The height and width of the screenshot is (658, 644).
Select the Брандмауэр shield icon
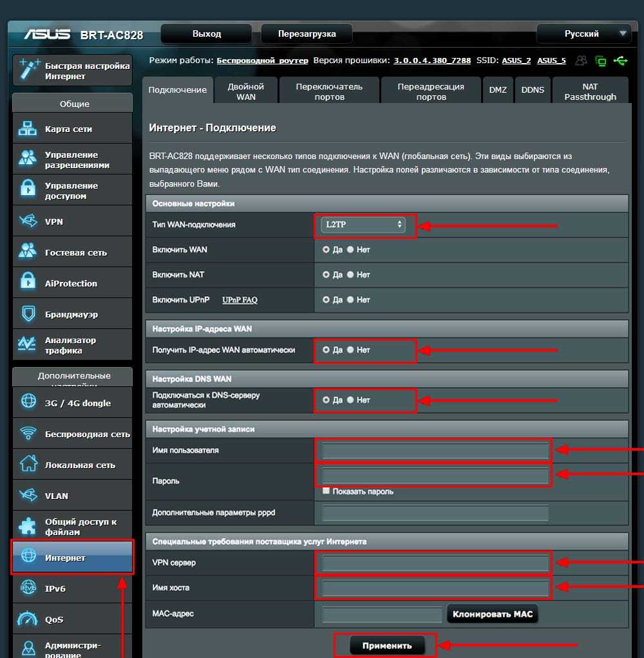(x=28, y=314)
